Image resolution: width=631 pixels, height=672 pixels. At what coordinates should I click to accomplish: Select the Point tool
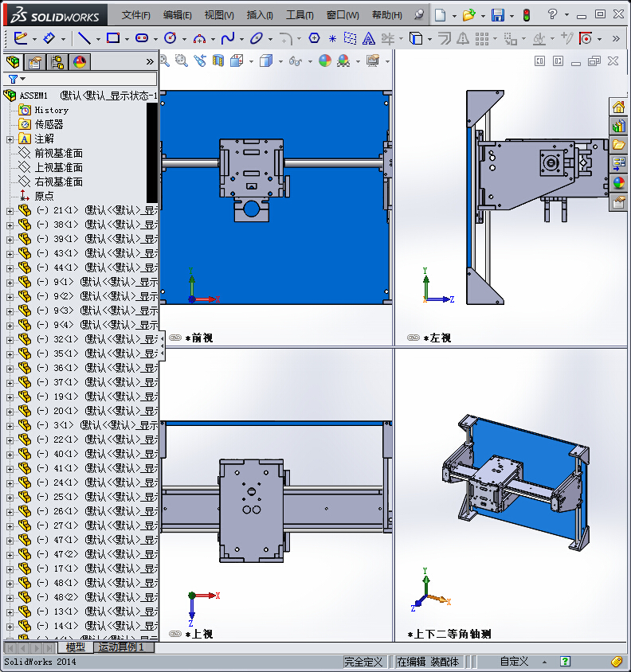pos(332,38)
